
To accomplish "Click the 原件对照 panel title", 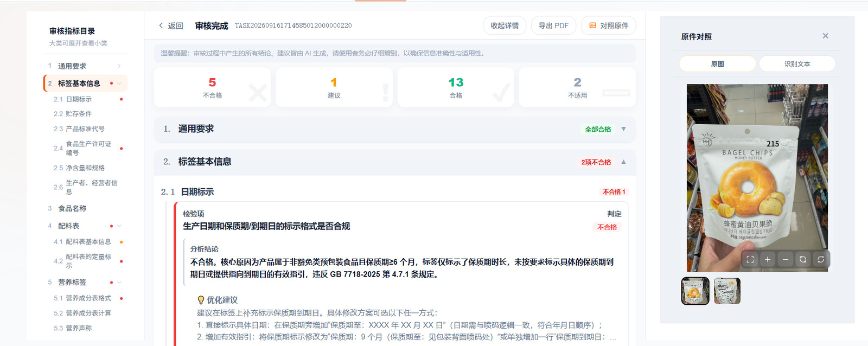I will (697, 37).
